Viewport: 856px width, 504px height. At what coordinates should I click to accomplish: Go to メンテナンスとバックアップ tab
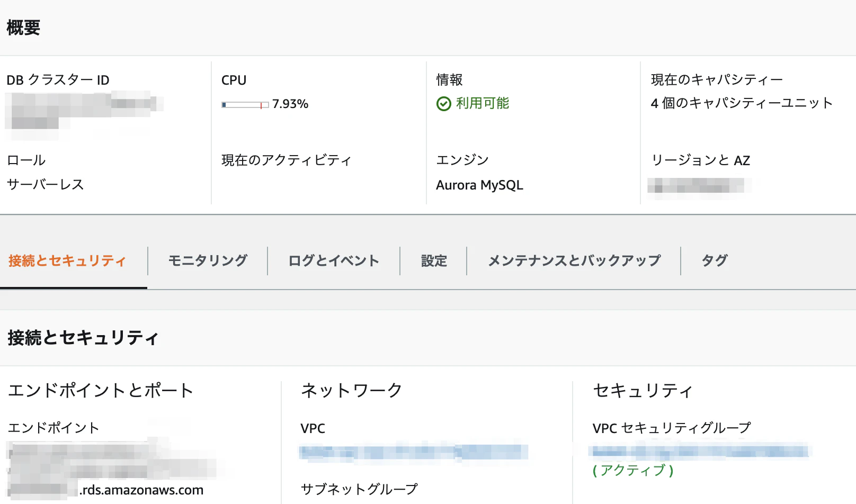point(574,260)
